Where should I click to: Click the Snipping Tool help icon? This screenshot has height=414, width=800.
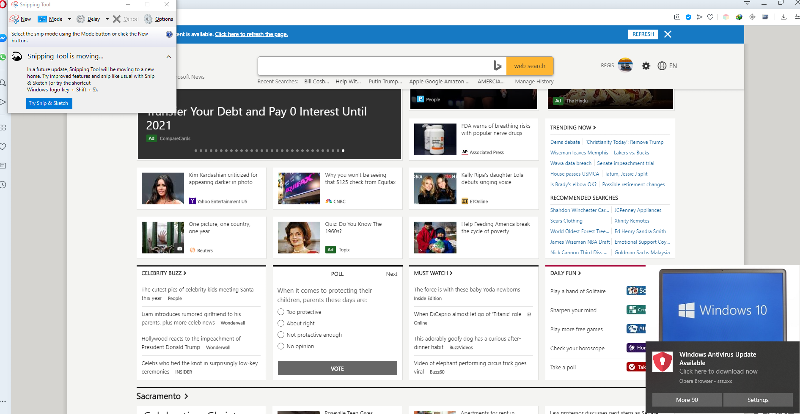tap(169, 35)
